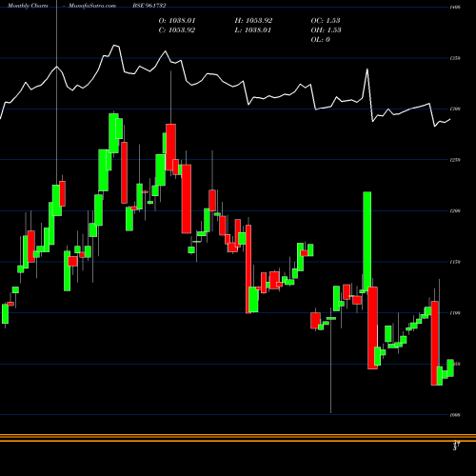Click the 1300 price axis label
This screenshot has width=476, height=476.
(x=455, y=109)
